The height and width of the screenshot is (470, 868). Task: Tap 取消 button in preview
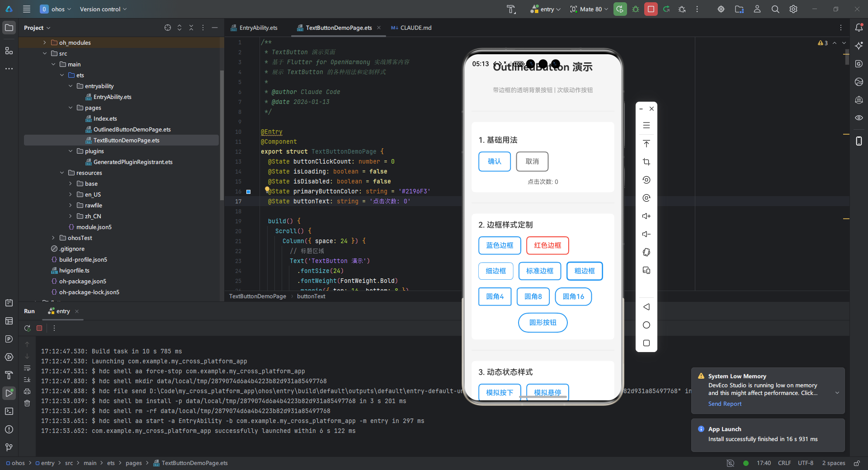coord(532,161)
